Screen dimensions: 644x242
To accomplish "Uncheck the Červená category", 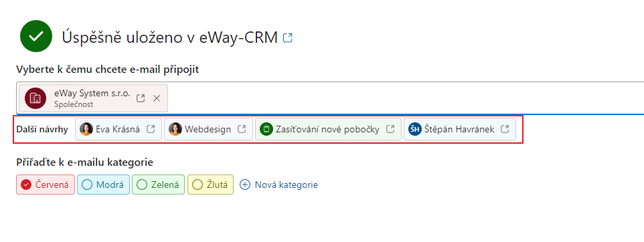I will [46, 185].
